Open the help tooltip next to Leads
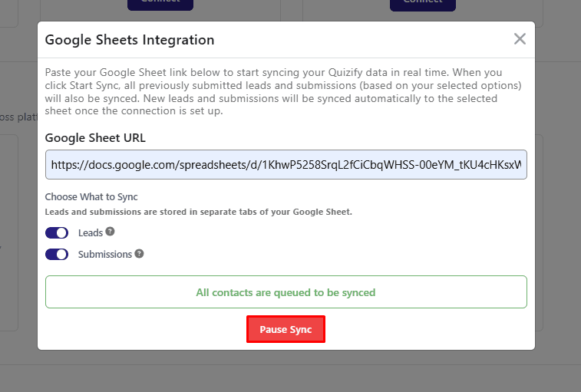Screen dimensions: 581x392 click(110, 232)
